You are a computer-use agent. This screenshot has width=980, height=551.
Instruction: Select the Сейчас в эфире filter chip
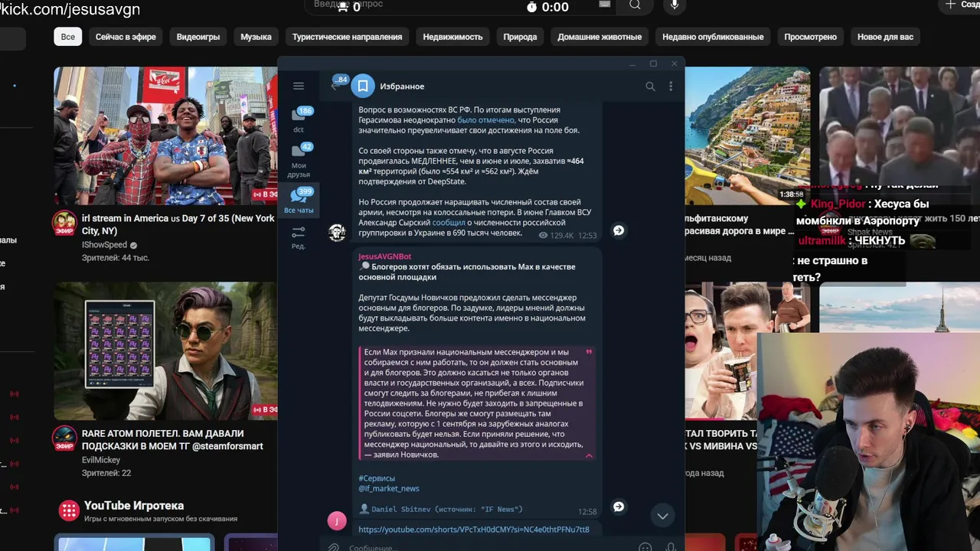coord(126,37)
